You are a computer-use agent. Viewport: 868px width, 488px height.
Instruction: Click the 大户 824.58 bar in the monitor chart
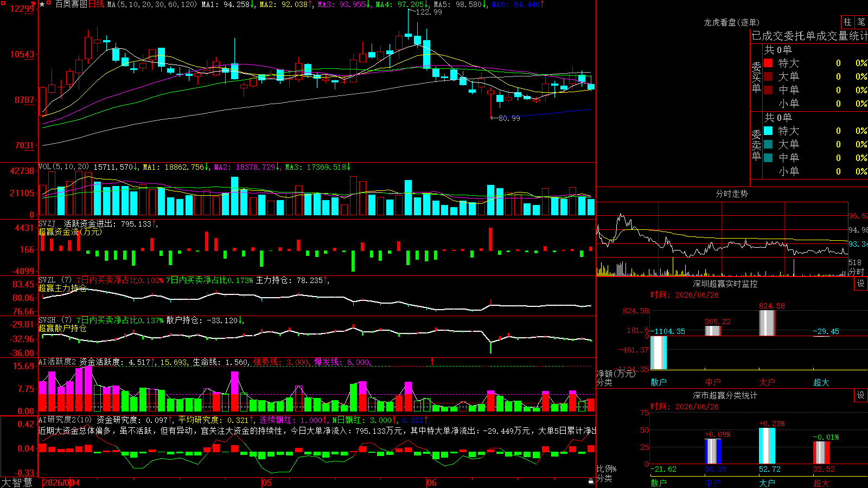point(767,323)
